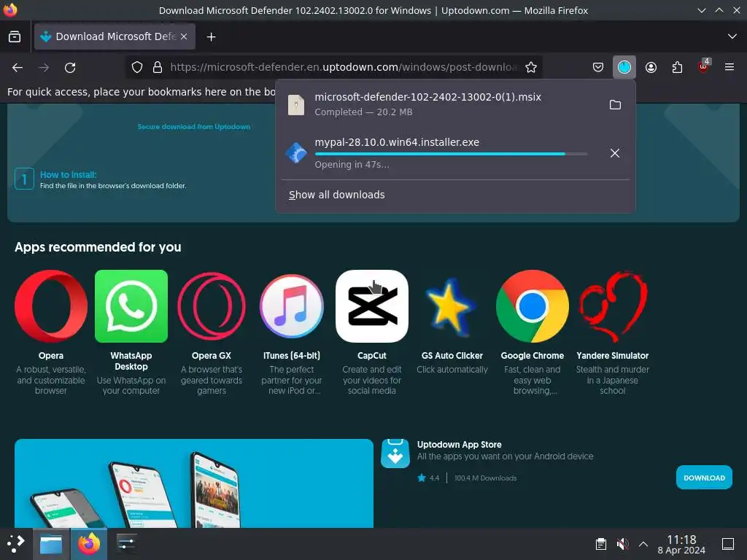Open the Firefox account icon
Image resolution: width=747 pixels, height=560 pixels.
pyautogui.click(x=651, y=67)
